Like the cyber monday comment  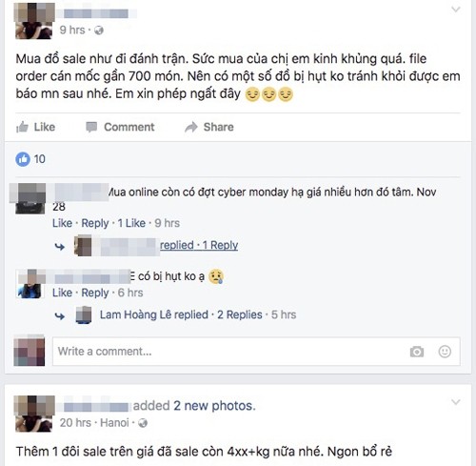pos(62,223)
